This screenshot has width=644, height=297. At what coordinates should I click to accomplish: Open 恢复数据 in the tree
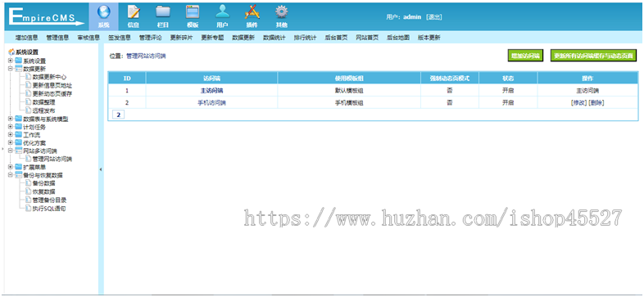point(44,191)
